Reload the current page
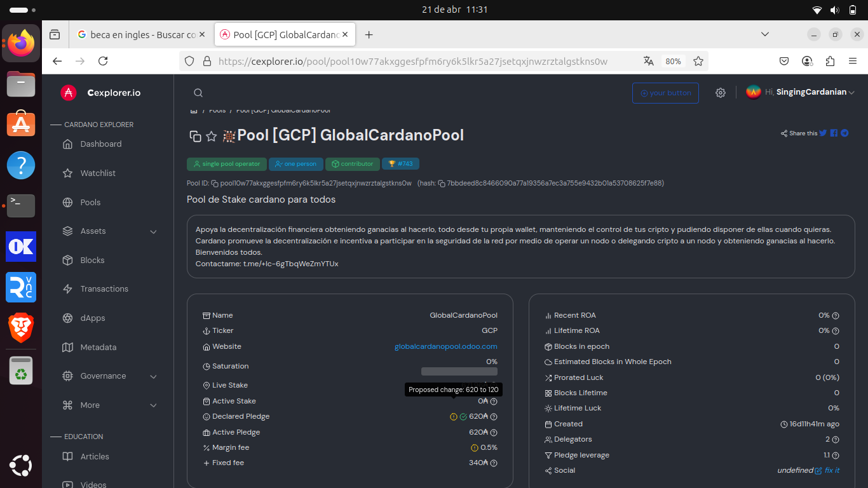 pos(103,61)
